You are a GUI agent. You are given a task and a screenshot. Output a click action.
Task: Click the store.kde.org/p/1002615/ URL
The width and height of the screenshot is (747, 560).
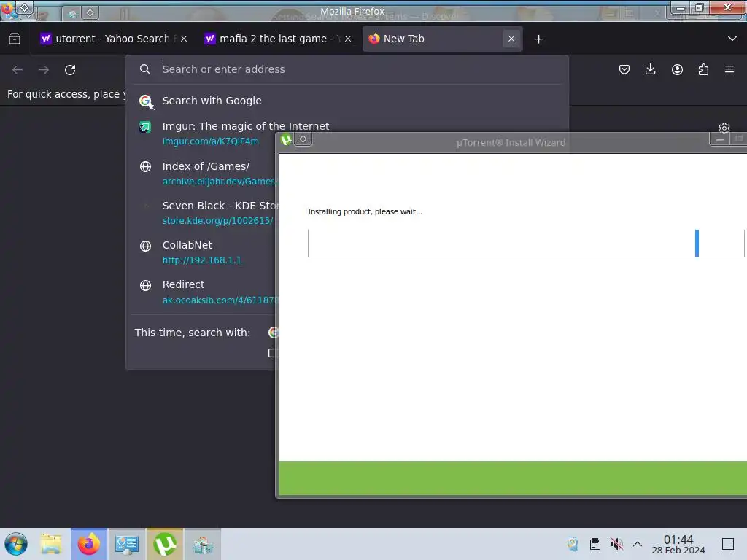(x=217, y=221)
